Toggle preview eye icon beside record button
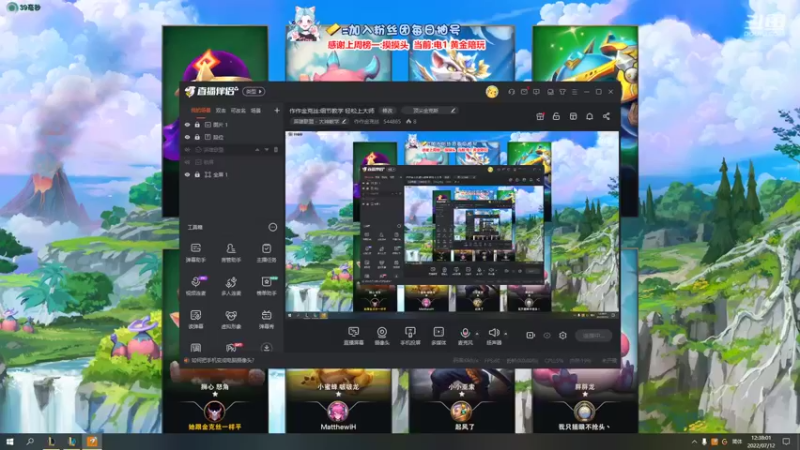Image resolution: width=800 pixels, height=450 pixels. (546, 335)
